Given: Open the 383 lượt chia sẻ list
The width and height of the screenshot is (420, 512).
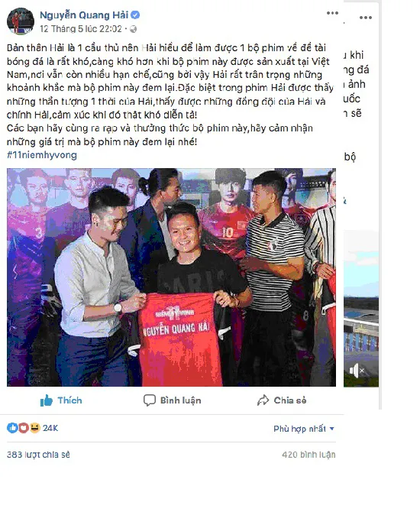Looking at the screenshot, I should pyautogui.click(x=38, y=455).
